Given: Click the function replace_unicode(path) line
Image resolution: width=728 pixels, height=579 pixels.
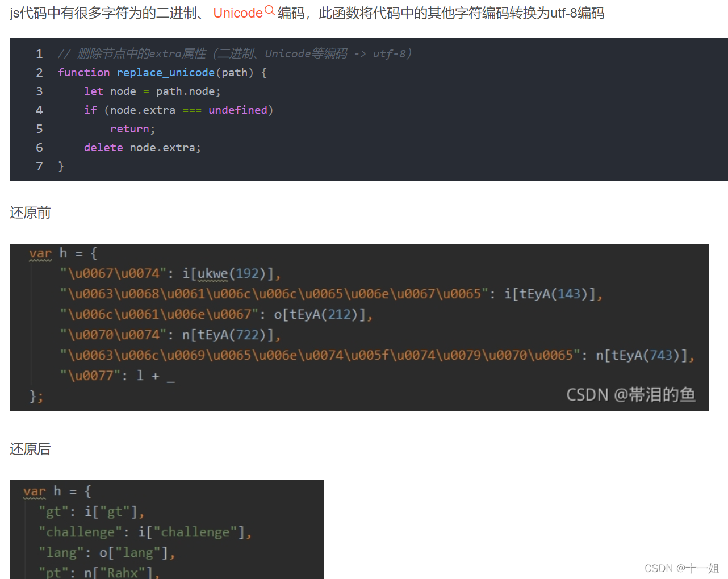Looking at the screenshot, I should (x=162, y=72).
